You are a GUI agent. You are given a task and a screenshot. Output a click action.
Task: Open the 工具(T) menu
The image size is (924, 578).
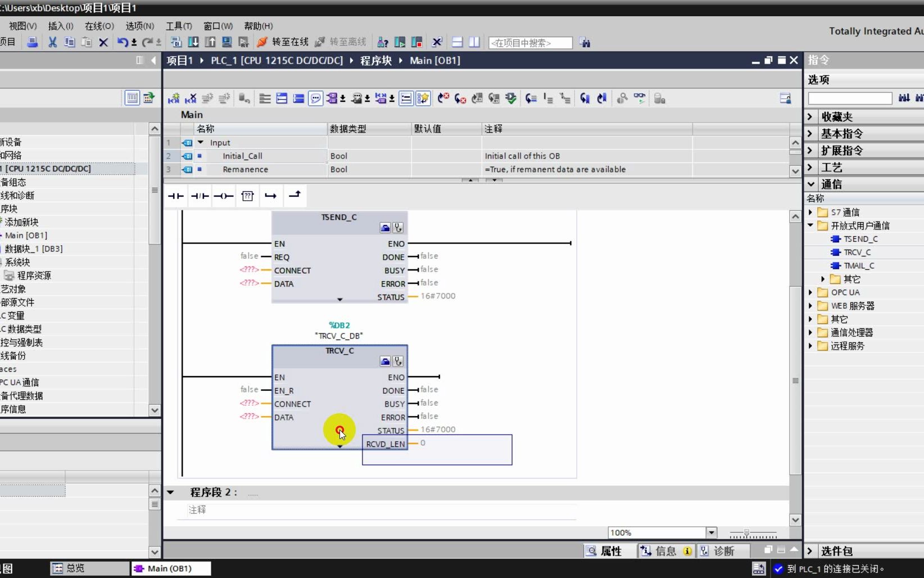[x=179, y=26]
